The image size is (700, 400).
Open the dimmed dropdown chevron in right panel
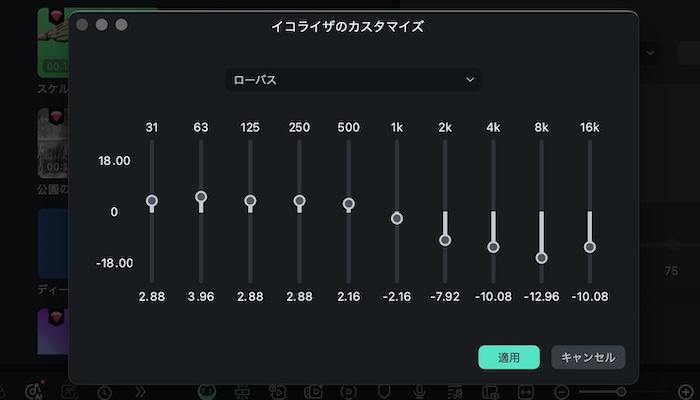[x=650, y=53]
